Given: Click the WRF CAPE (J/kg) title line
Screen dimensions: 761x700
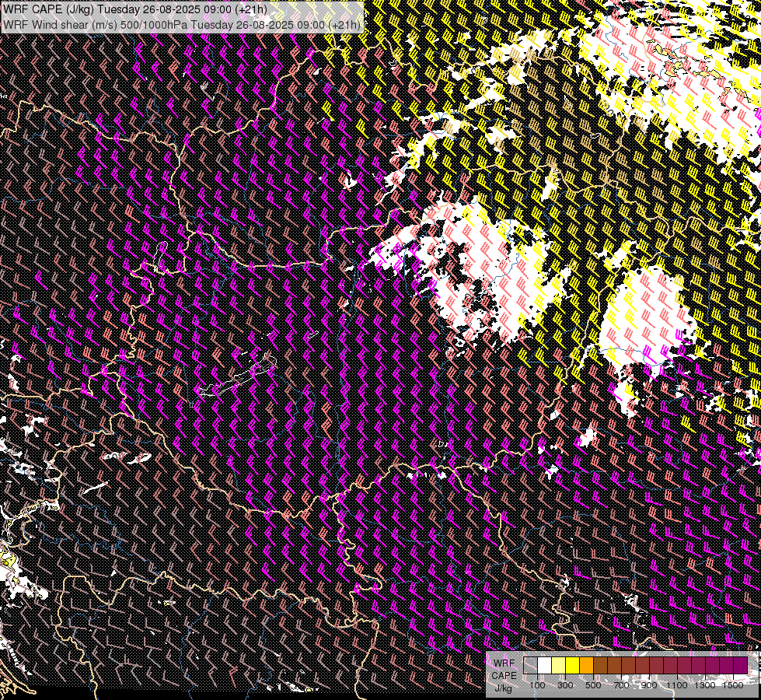Looking at the screenshot, I should (135, 9).
